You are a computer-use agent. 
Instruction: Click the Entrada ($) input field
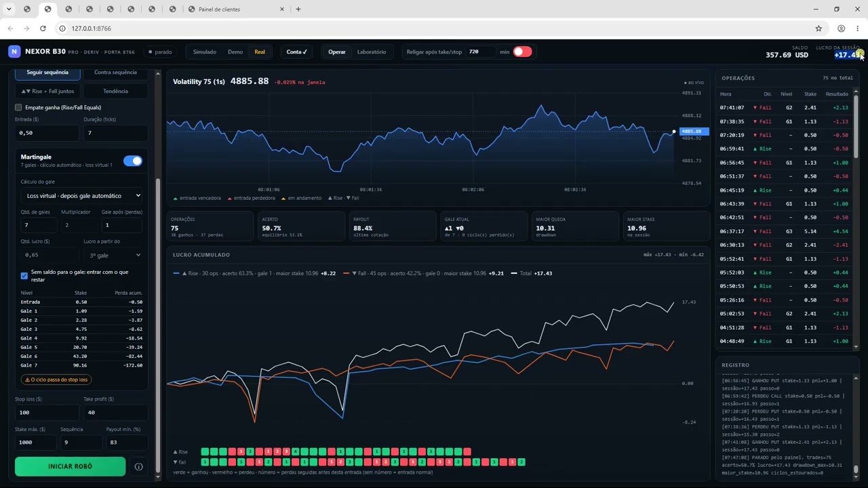(47, 133)
